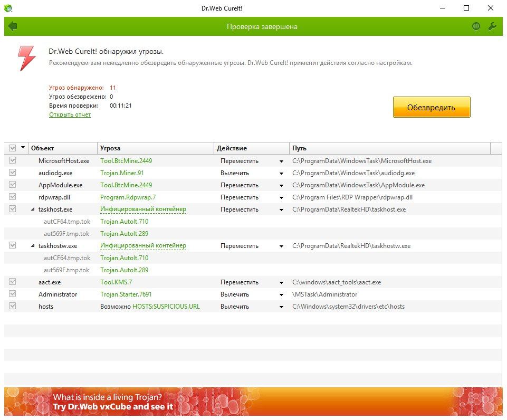Open the Trojan.Miner.91 threat link
The height and width of the screenshot is (420, 507).
122,173
